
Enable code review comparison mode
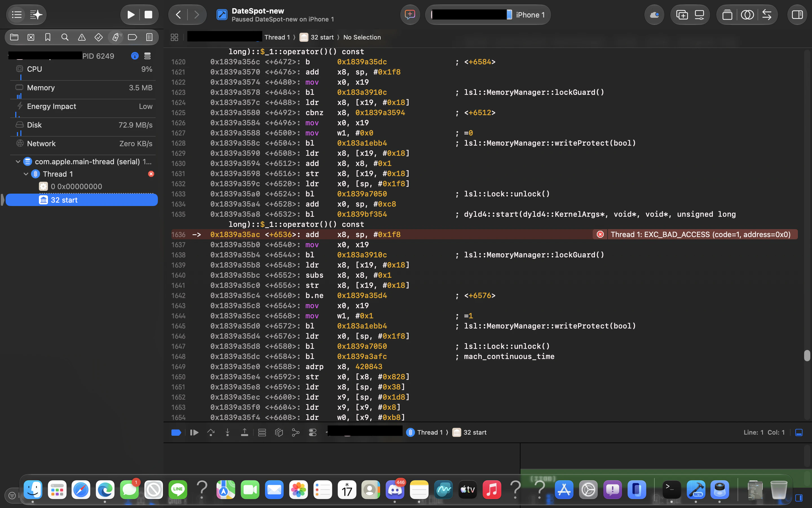pyautogui.click(x=747, y=15)
